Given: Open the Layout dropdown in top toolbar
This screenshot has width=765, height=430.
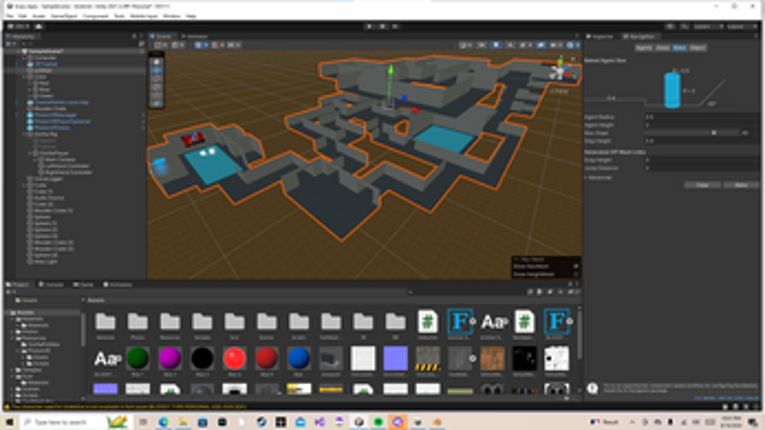Looking at the screenshot, I should tap(736, 26).
